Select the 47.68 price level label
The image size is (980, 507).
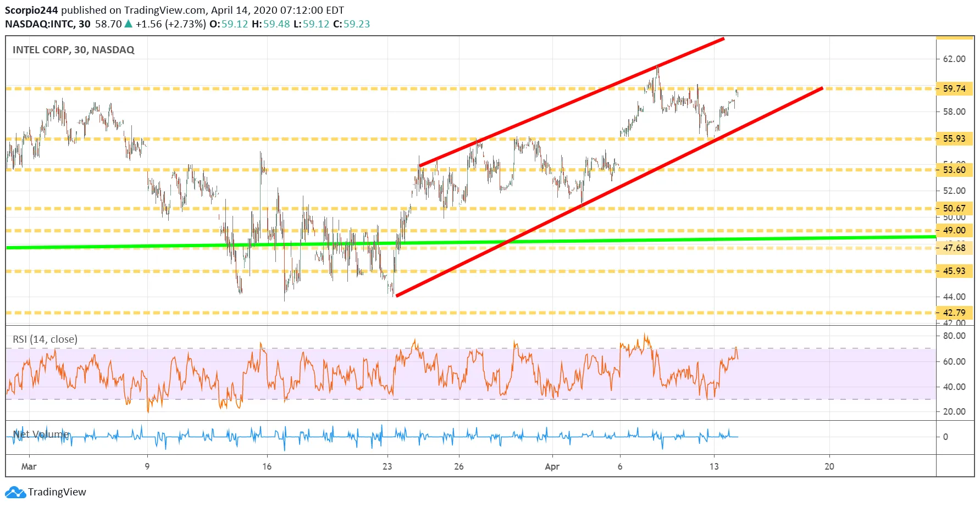tap(954, 248)
